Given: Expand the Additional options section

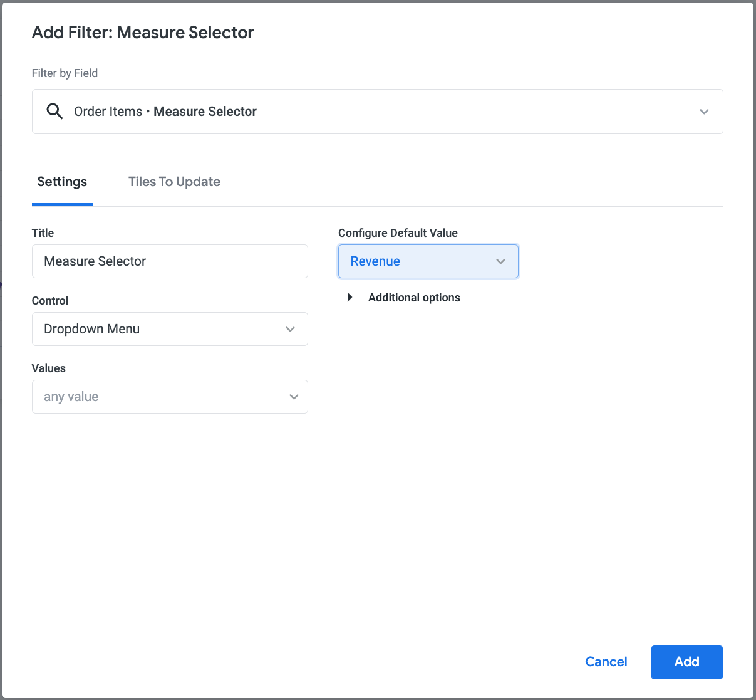Looking at the screenshot, I should (x=414, y=297).
